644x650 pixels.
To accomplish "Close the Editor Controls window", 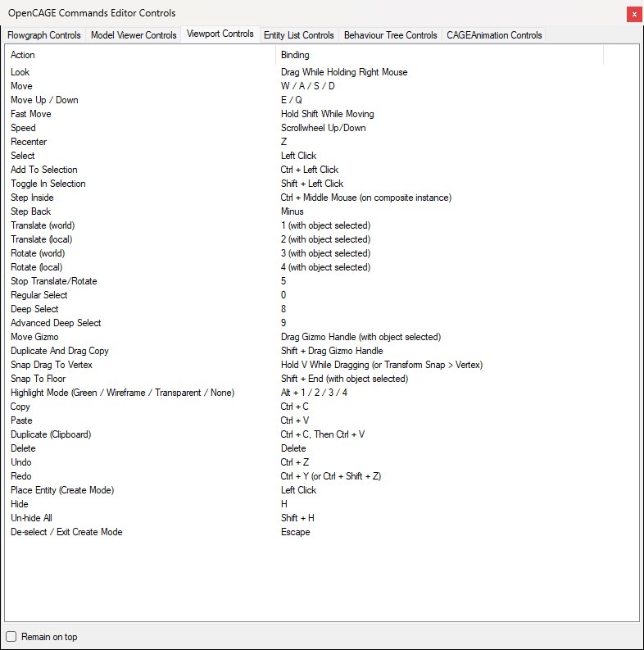I will [634, 15].
